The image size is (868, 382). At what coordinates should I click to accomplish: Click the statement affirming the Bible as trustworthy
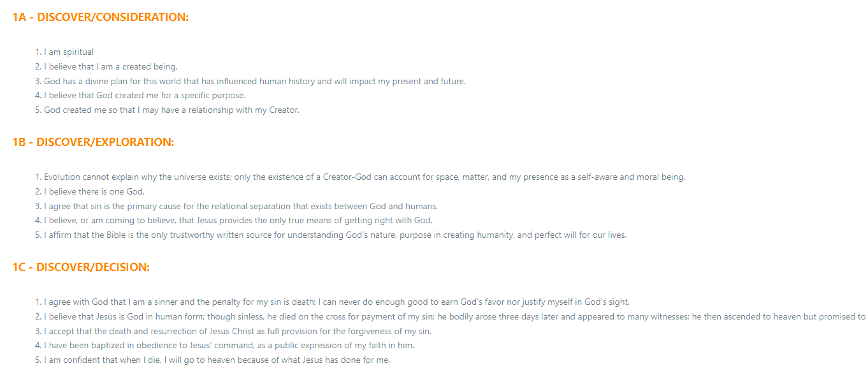point(335,235)
